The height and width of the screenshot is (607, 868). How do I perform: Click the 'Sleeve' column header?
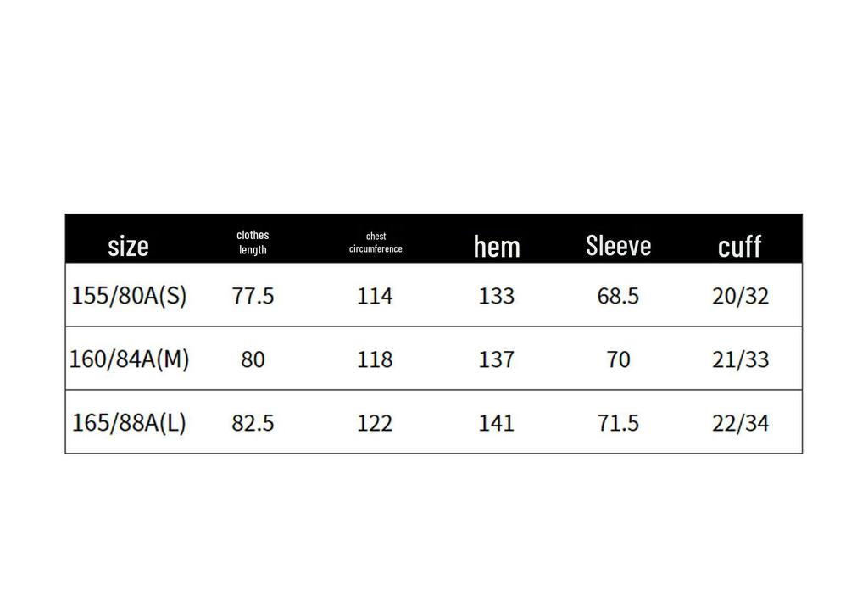click(618, 245)
